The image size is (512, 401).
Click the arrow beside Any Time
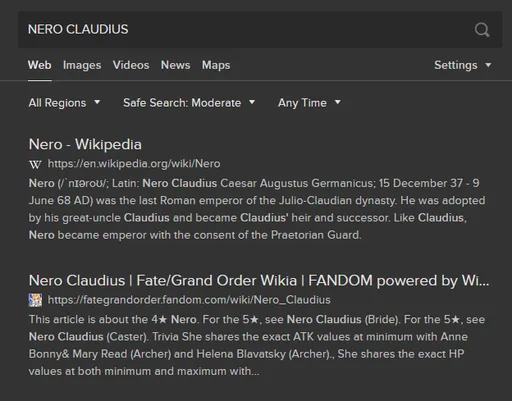pos(338,102)
